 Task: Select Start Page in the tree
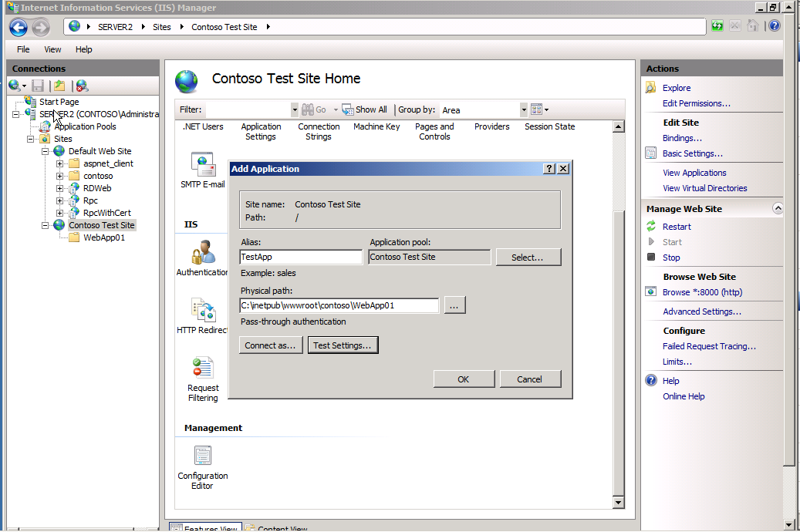click(x=59, y=102)
